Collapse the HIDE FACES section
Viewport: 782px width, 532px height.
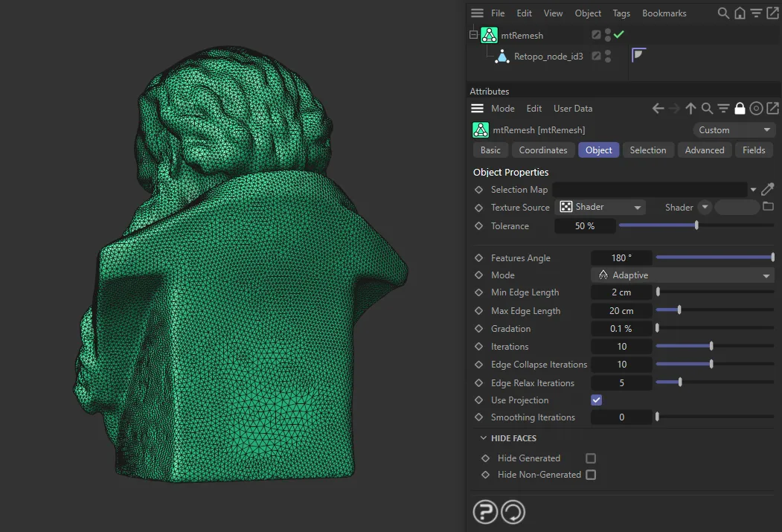(x=483, y=438)
